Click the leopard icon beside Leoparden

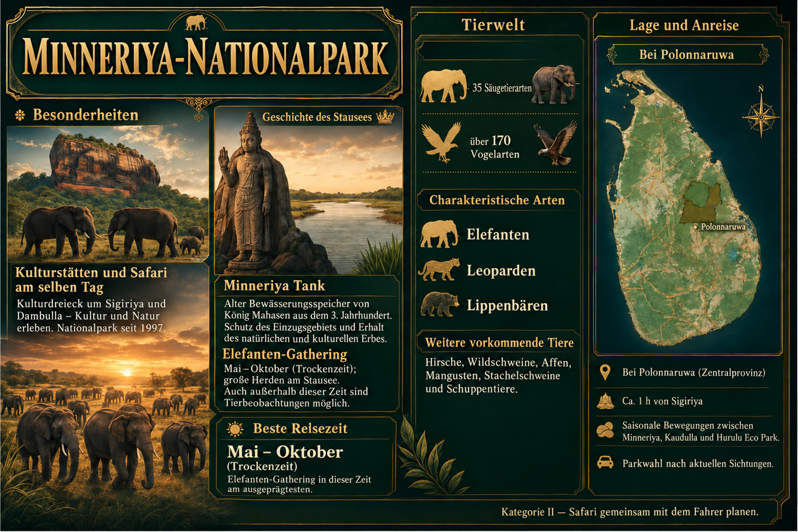(x=440, y=270)
